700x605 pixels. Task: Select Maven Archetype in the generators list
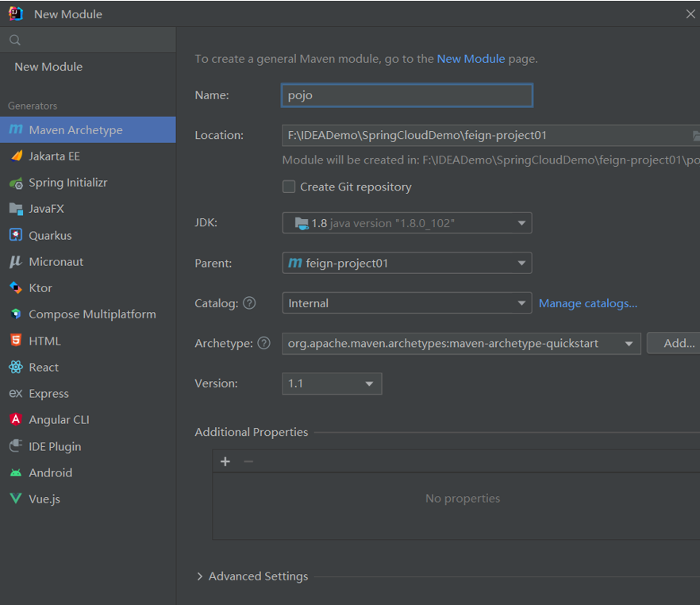point(75,130)
